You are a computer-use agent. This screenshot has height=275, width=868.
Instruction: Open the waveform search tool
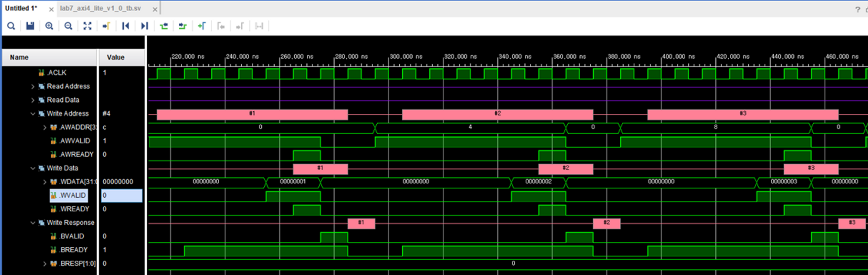[x=11, y=26]
